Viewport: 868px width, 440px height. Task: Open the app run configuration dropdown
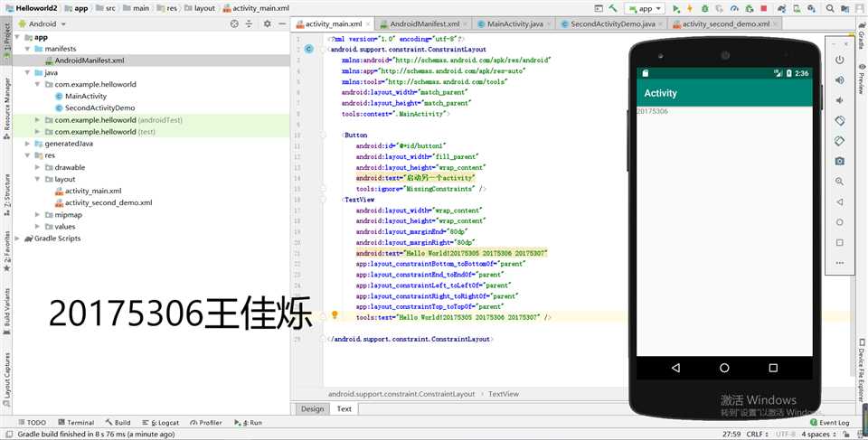pos(645,8)
